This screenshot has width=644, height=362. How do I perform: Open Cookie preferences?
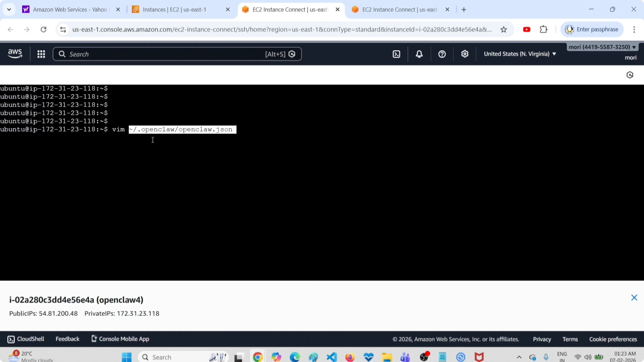(x=613, y=339)
